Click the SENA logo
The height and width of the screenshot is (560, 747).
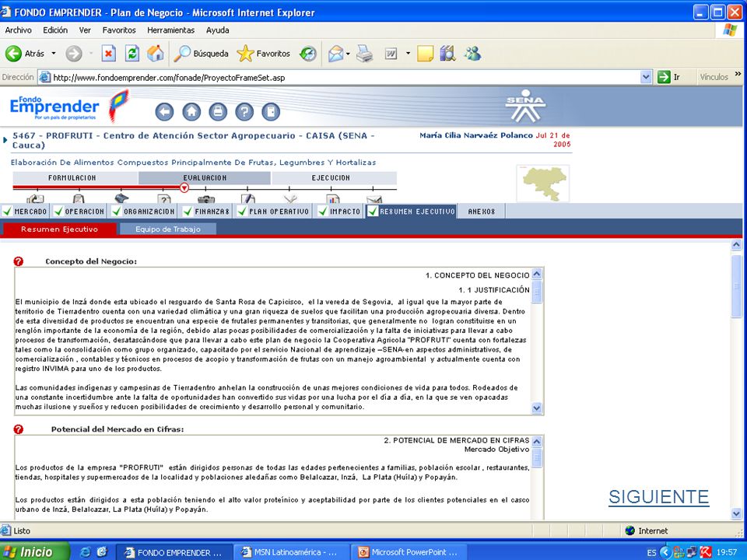point(525,105)
